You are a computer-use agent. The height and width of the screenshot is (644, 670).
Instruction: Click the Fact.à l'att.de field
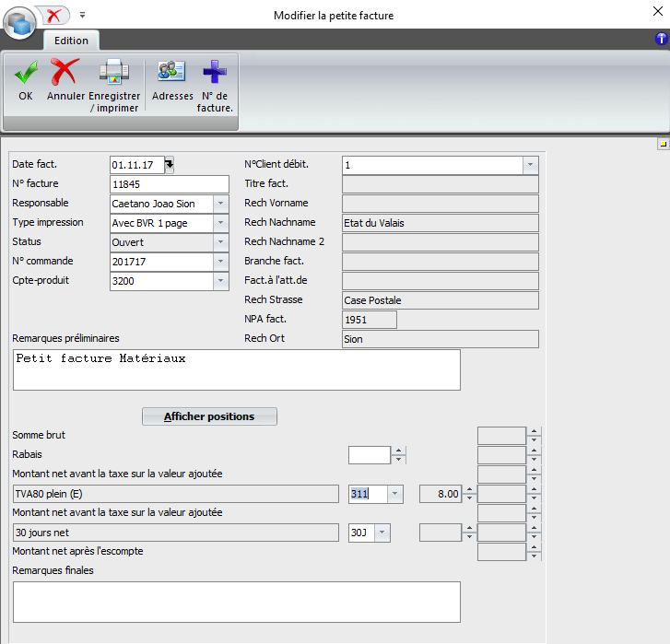tap(441, 281)
